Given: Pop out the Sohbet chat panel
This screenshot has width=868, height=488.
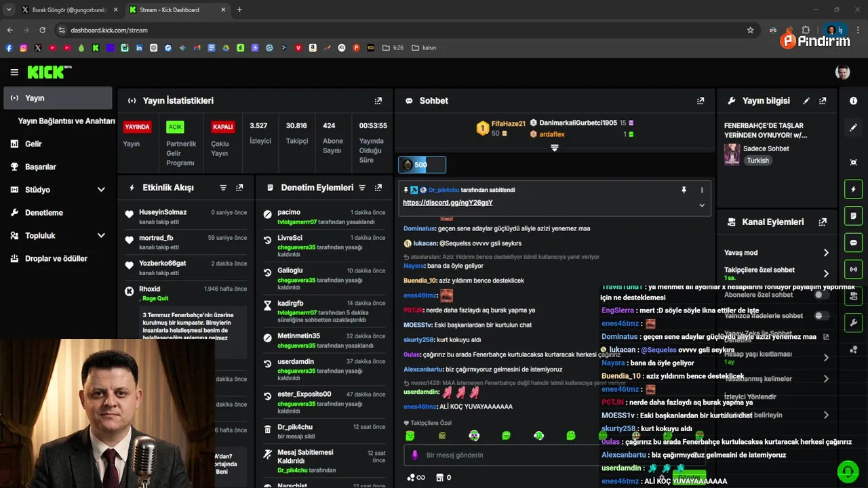Looking at the screenshot, I should pos(701,100).
